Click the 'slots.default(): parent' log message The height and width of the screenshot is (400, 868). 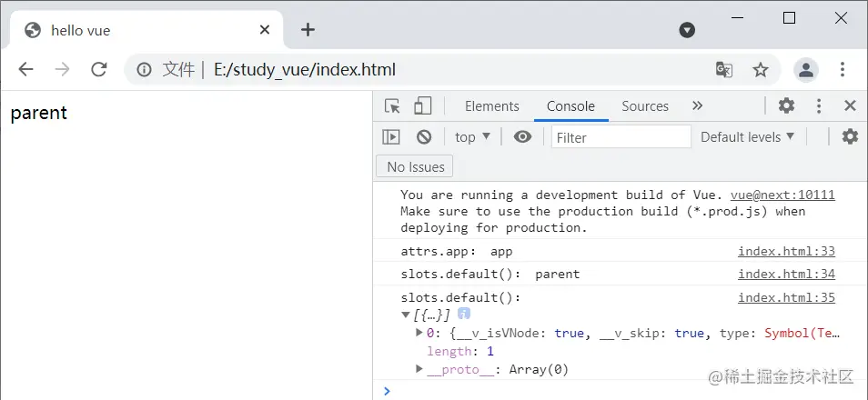tap(490, 275)
